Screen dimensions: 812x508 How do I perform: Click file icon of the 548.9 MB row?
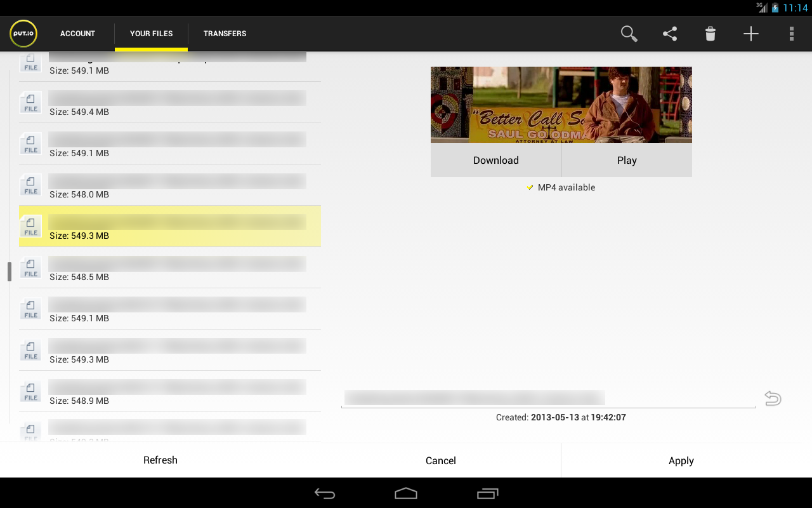tap(30, 391)
